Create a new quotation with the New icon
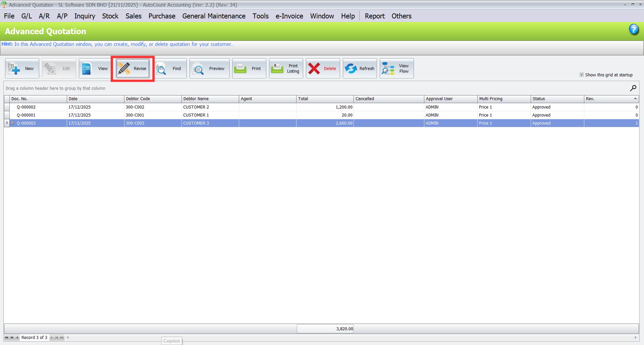644x345 pixels. tap(22, 68)
